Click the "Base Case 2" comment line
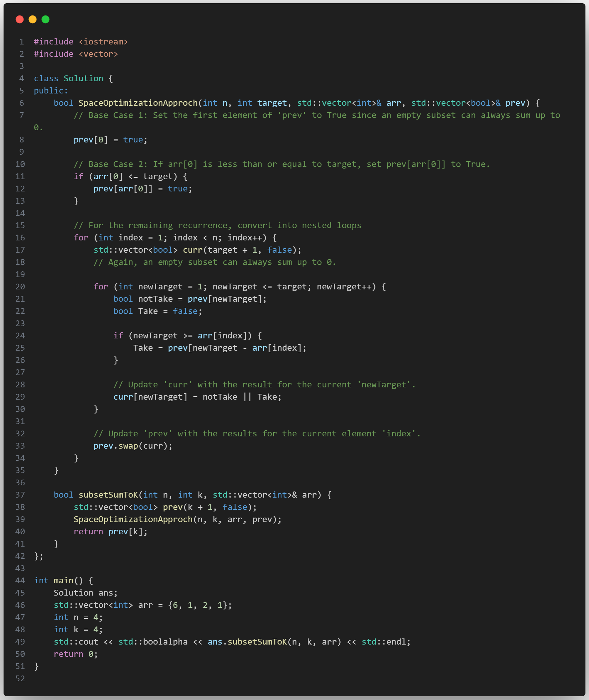This screenshot has width=589, height=700. 281,164
